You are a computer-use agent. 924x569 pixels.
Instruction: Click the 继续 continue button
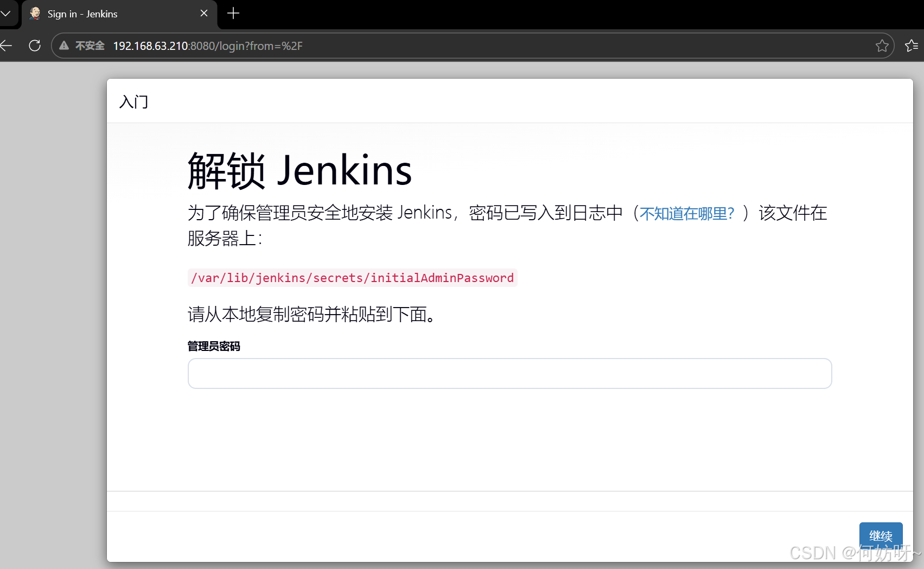click(x=881, y=536)
